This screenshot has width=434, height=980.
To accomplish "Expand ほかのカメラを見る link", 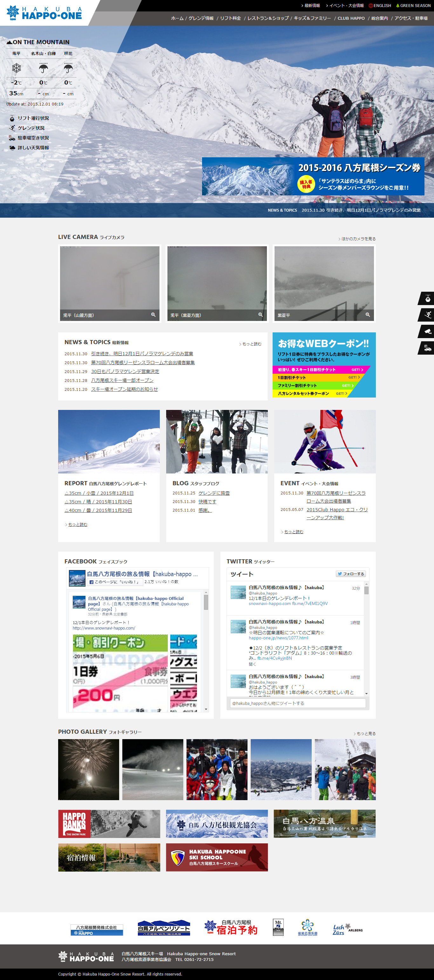I will [357, 239].
